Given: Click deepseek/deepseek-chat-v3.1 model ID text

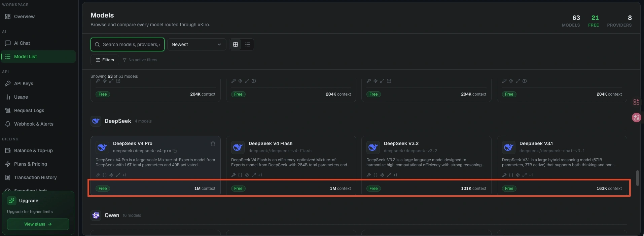Looking at the screenshot, I should click(552, 151).
